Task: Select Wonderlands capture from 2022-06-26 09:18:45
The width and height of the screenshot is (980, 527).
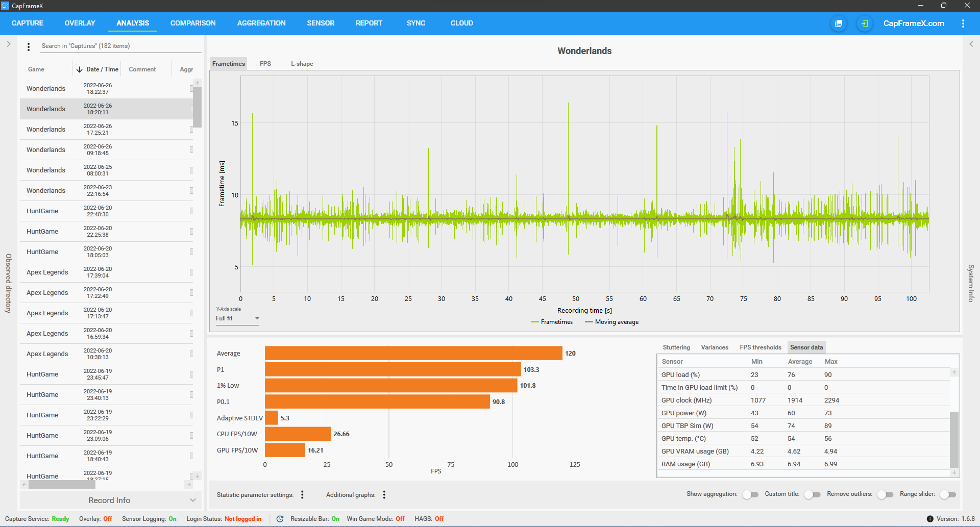Action: click(107, 150)
